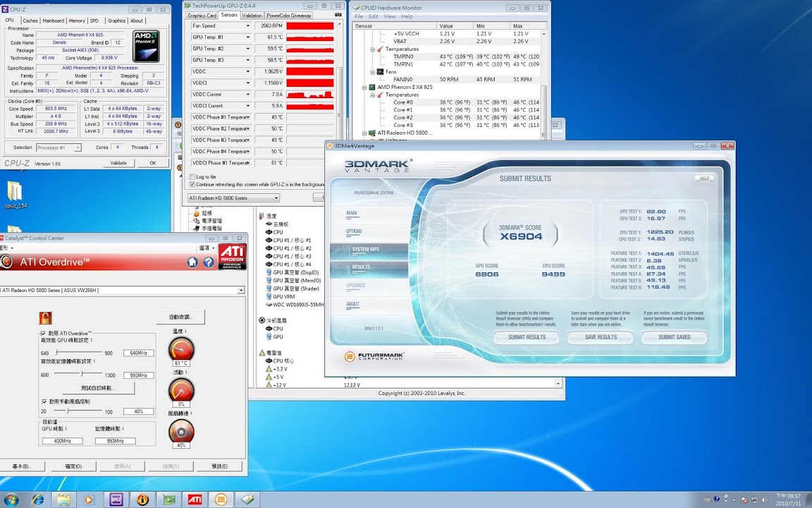Switch to the SPD tab in CPU-Z
The height and width of the screenshot is (508, 812).
(94, 20)
